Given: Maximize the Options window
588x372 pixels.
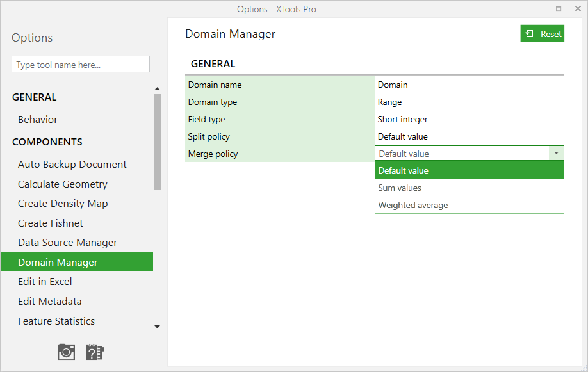Looking at the screenshot, I should click(559, 8).
